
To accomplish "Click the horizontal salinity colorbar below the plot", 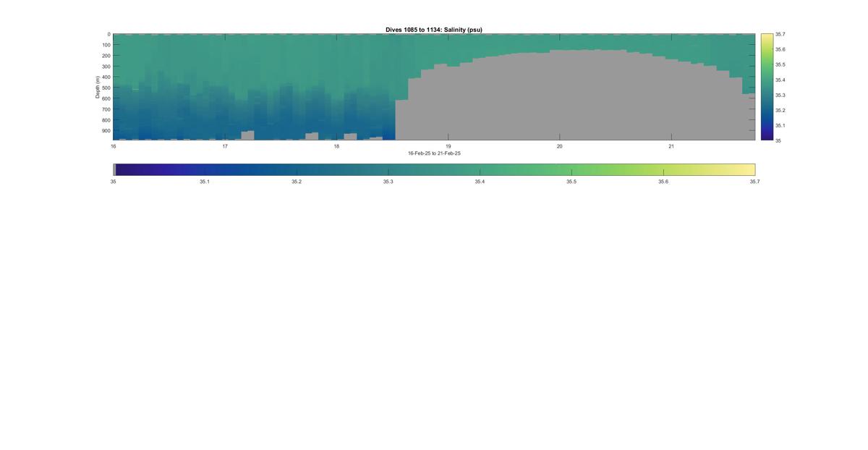I will tap(434, 169).
